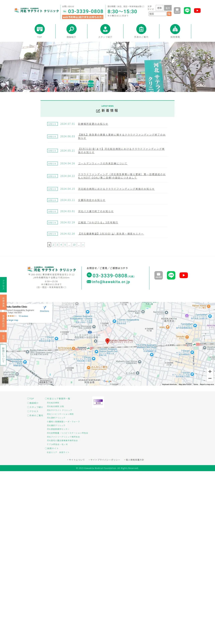The image size is (215, 644).
Task: Click the footer mail magazine icon
Action: point(158,275)
